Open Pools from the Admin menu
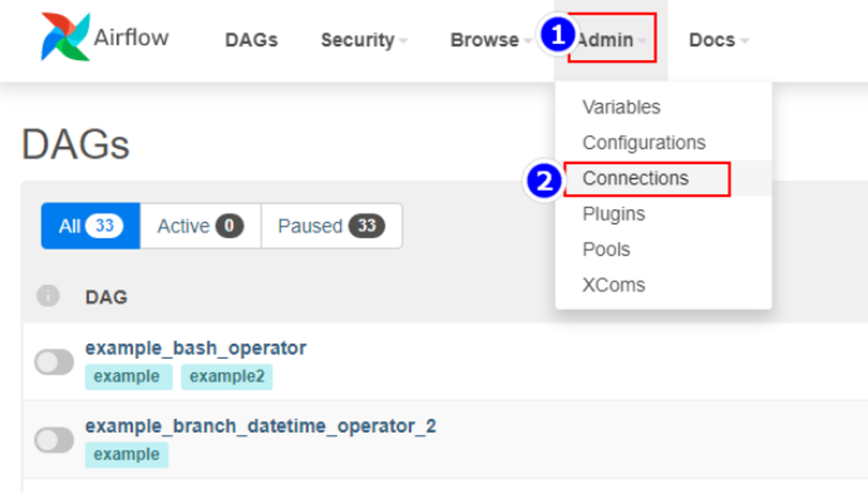 coord(606,249)
